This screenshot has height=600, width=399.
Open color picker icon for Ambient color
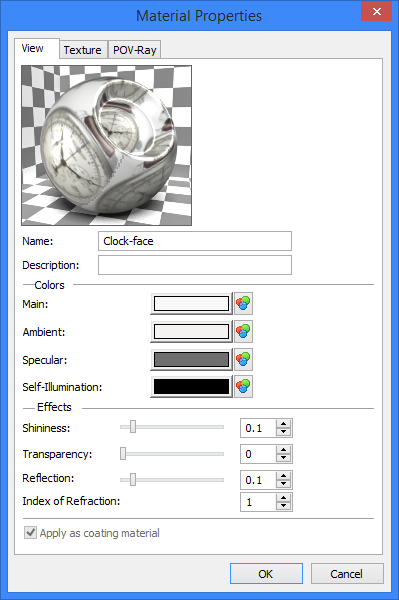pos(243,331)
